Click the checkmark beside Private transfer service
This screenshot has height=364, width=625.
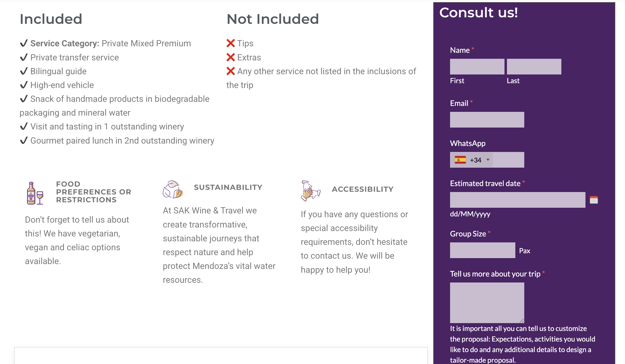tap(24, 57)
